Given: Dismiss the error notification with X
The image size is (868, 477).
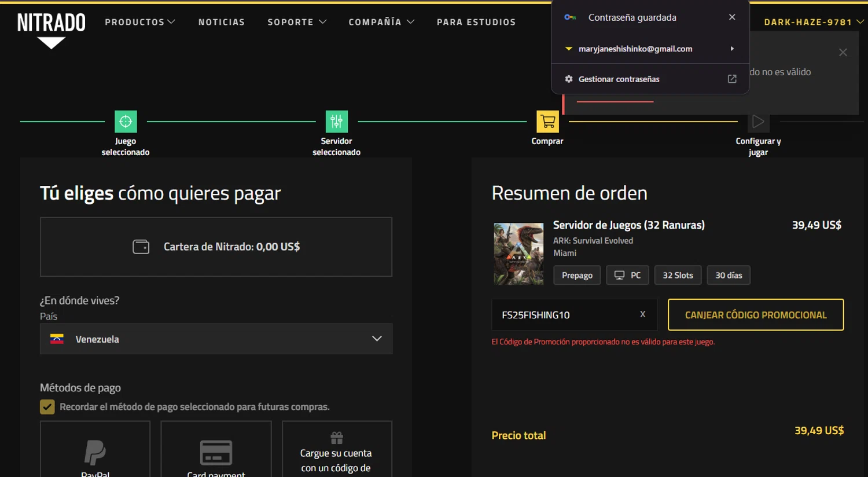Looking at the screenshot, I should tap(843, 52).
